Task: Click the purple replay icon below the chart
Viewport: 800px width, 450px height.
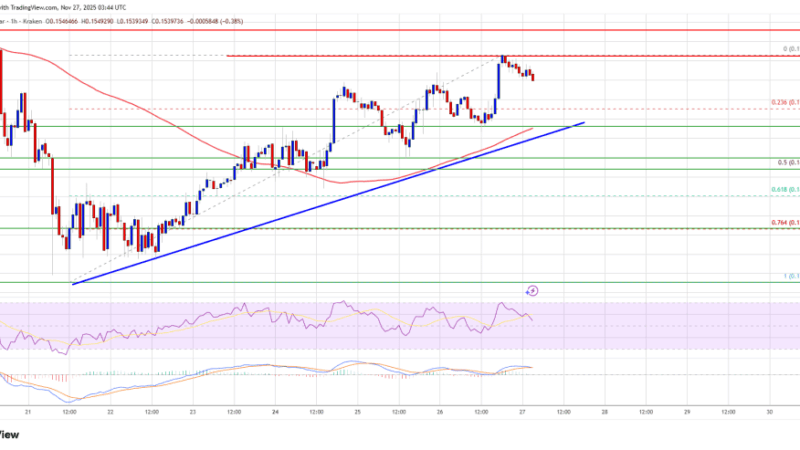Action: 532,291
